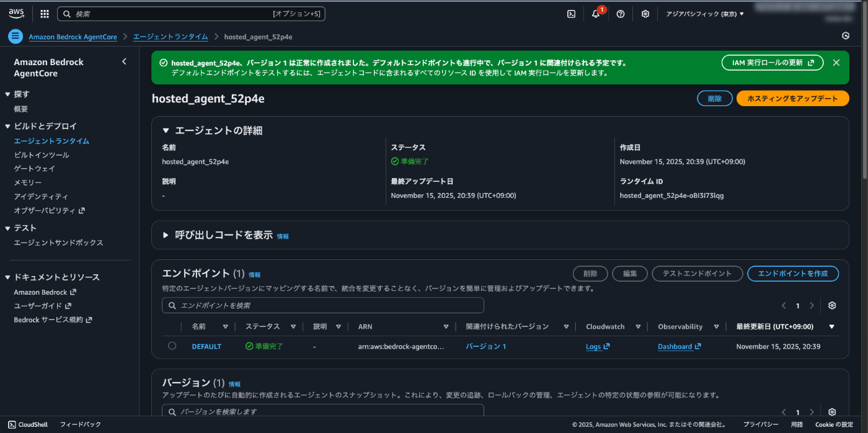
Task: Open ユーザーガイド link in sidebar
Action: click(42, 306)
